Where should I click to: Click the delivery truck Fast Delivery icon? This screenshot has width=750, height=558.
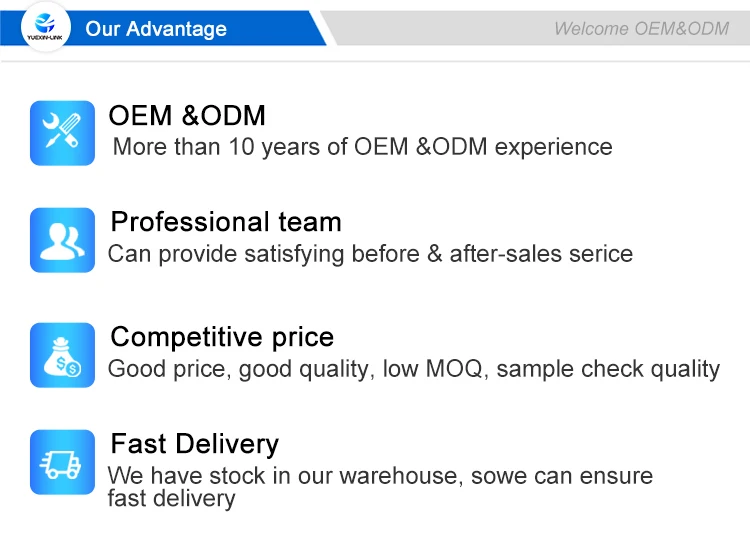[62, 462]
